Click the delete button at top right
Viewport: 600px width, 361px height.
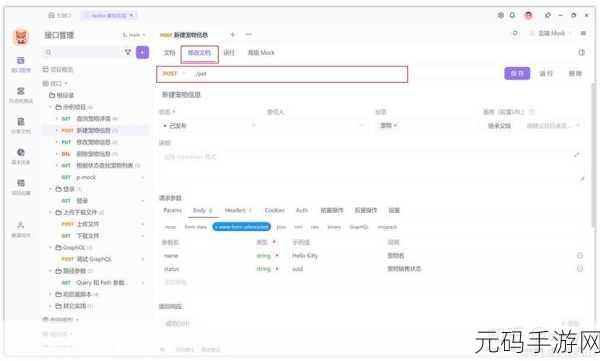click(575, 73)
